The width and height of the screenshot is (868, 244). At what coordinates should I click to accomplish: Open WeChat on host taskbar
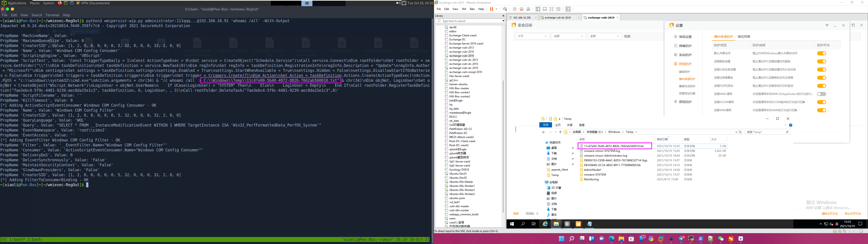(721, 239)
